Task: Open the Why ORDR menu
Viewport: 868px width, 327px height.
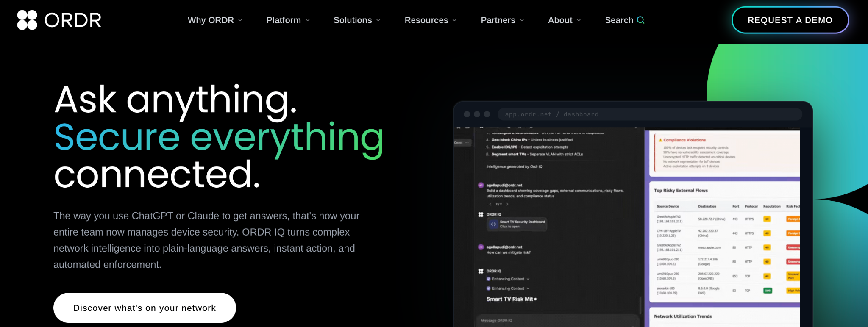Action: coord(215,20)
